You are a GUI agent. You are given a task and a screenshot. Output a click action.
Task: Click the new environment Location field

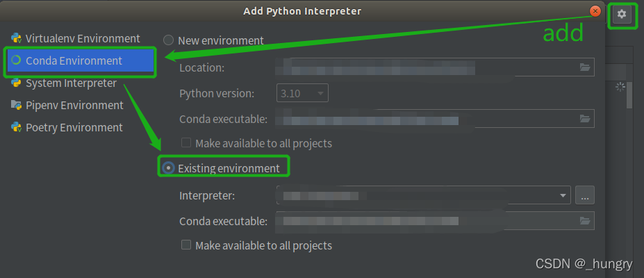click(424, 67)
